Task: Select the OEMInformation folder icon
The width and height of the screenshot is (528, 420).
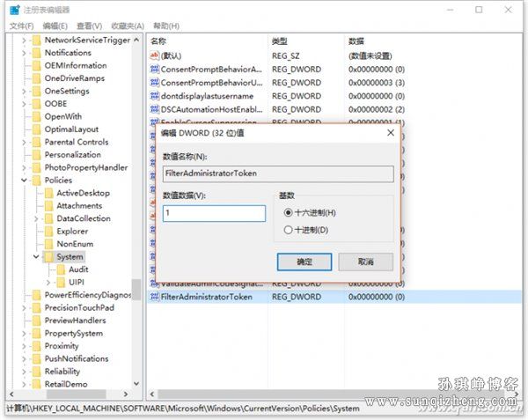Action: [37, 66]
